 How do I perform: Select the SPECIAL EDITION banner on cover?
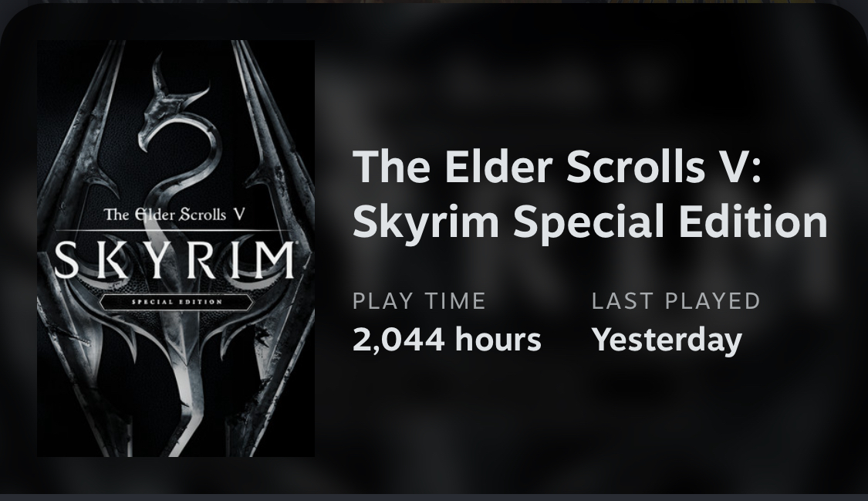pyautogui.click(x=177, y=302)
